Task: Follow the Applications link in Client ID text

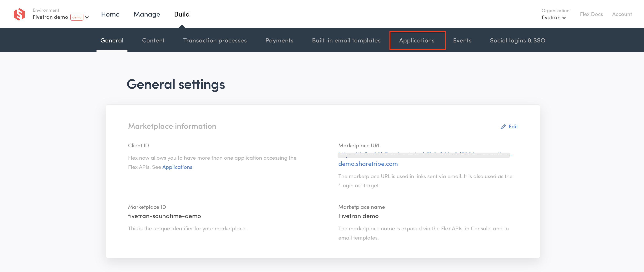Action: pyautogui.click(x=177, y=167)
